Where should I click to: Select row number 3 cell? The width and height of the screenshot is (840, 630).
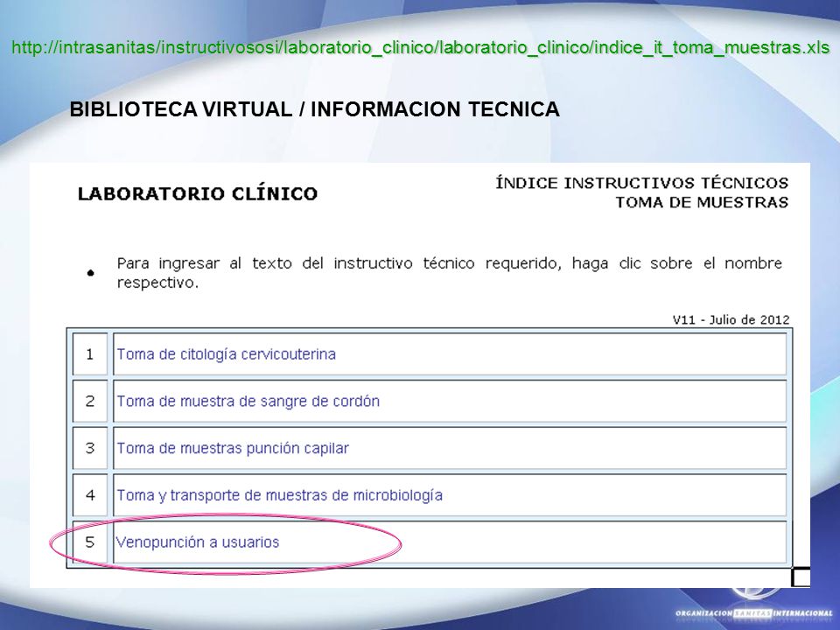(90, 448)
